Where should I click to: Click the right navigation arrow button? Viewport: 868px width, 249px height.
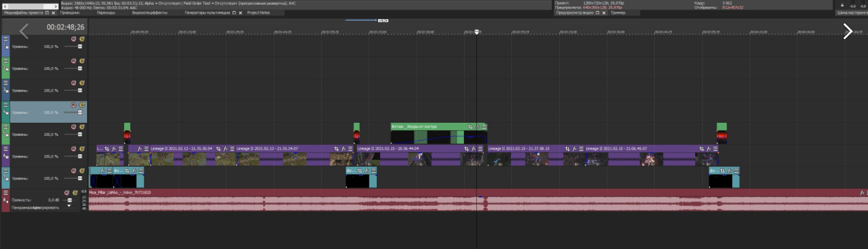coord(847,31)
